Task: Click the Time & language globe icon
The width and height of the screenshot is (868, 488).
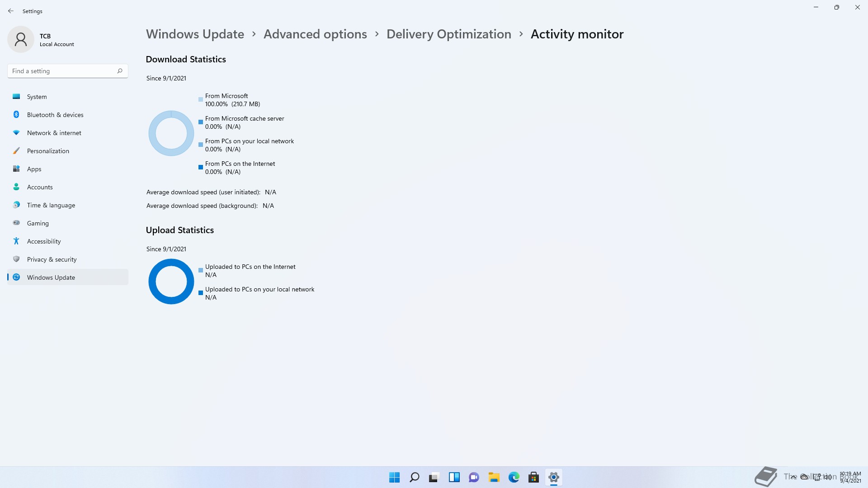Action: point(16,205)
